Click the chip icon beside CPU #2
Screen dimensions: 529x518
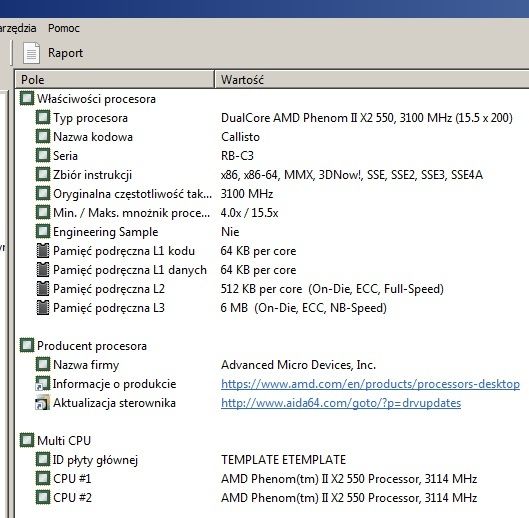click(43, 497)
